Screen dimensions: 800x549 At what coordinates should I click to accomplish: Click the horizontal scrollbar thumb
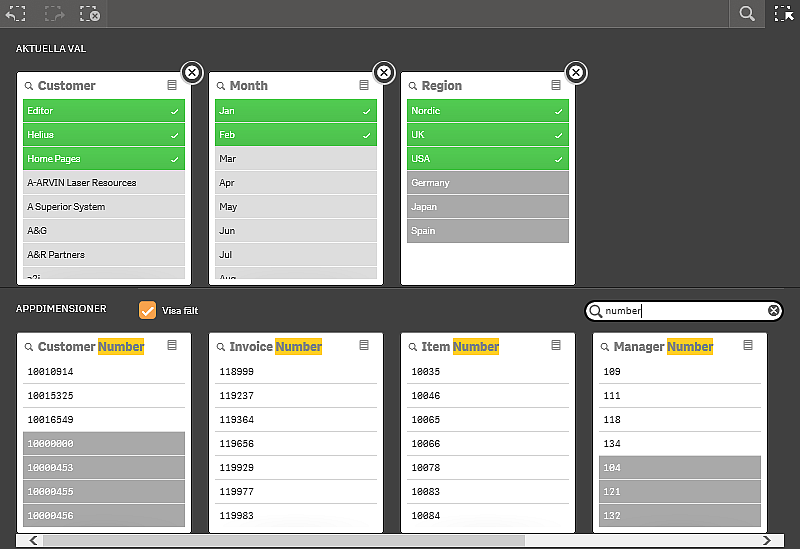coord(284,540)
